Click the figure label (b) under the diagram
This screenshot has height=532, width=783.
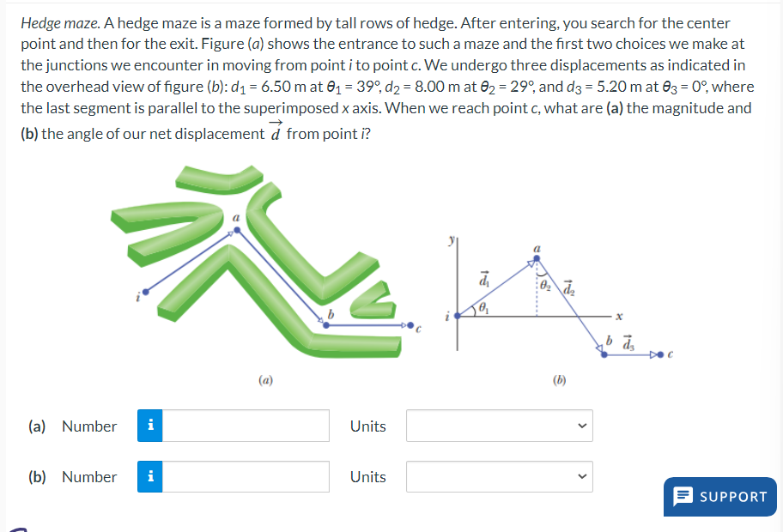point(558,379)
